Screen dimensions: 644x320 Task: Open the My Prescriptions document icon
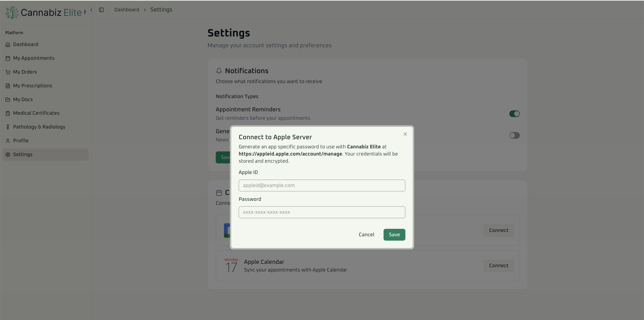point(8,86)
